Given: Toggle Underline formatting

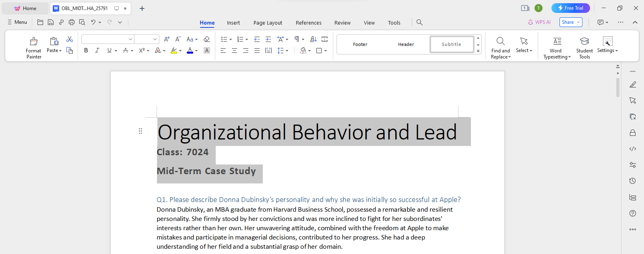Looking at the screenshot, I should (109, 50).
